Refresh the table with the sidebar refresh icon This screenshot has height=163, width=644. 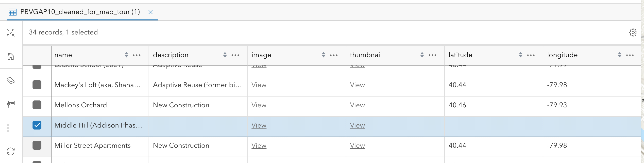11,151
